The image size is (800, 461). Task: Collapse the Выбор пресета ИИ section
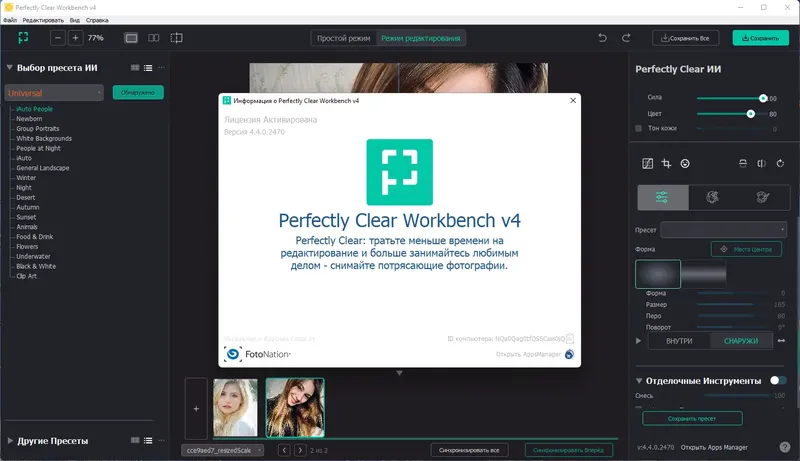click(9, 67)
